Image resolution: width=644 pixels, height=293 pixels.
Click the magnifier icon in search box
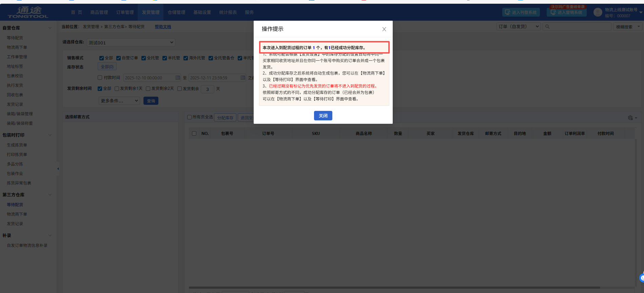pos(547,27)
